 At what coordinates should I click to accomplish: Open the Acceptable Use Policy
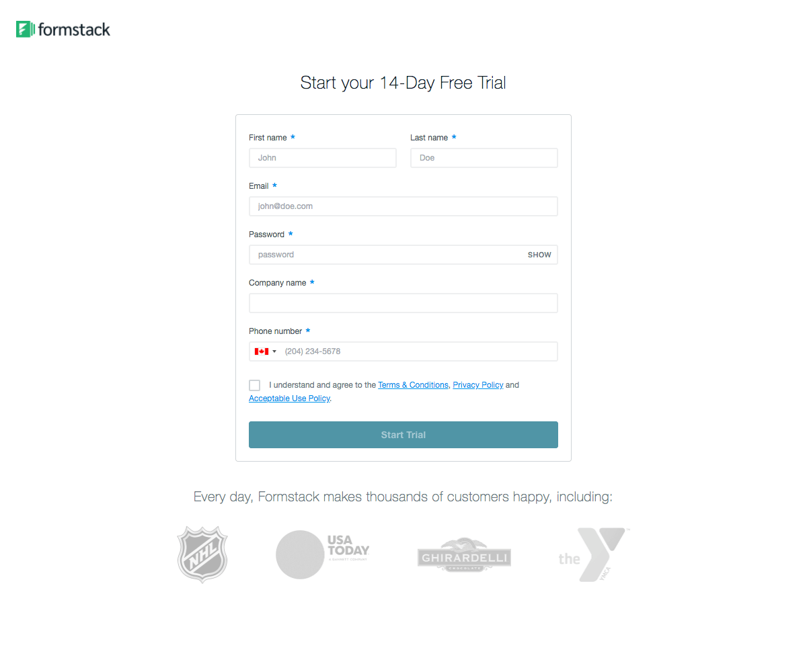pyautogui.click(x=289, y=398)
